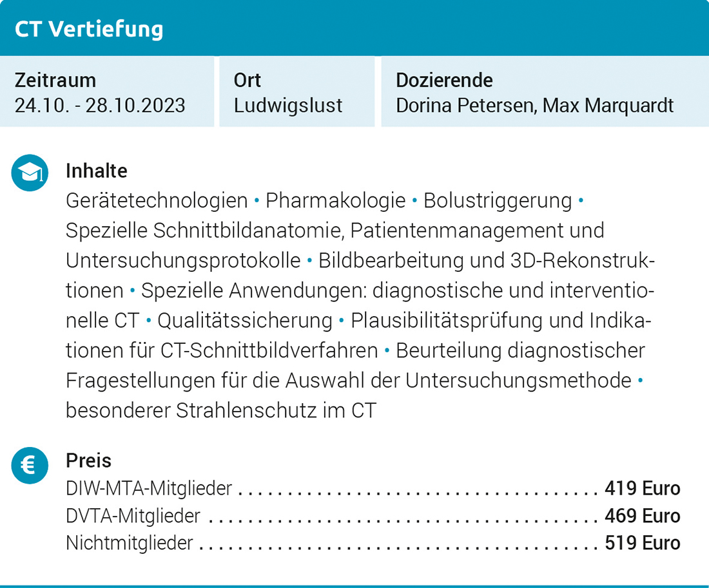Select the date range 24.10. - 28.10.2023
709x588 pixels.
tap(100, 105)
